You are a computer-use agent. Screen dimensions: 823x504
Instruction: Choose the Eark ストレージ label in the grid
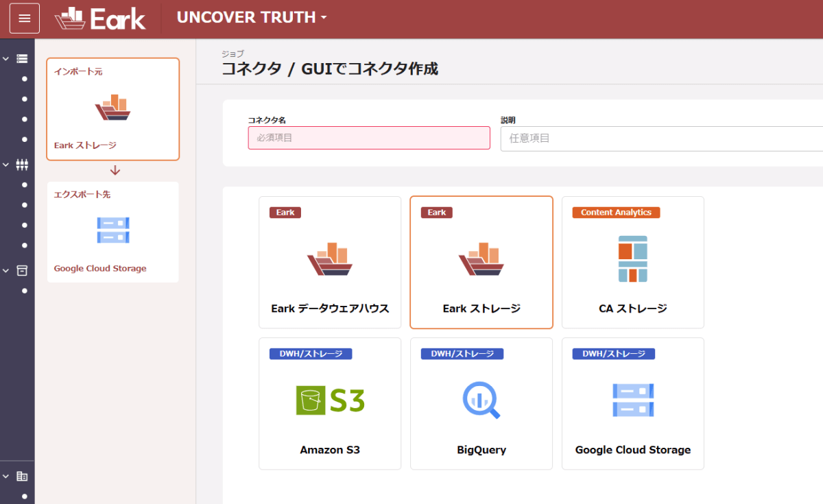click(481, 309)
